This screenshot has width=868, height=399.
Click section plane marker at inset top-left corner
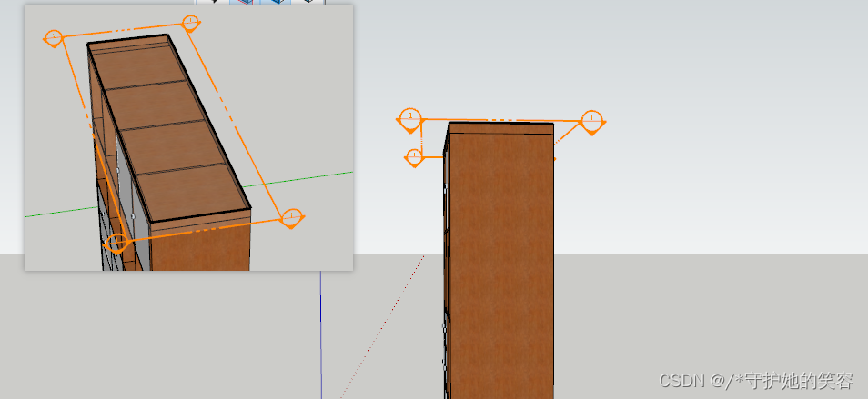[x=53, y=39]
